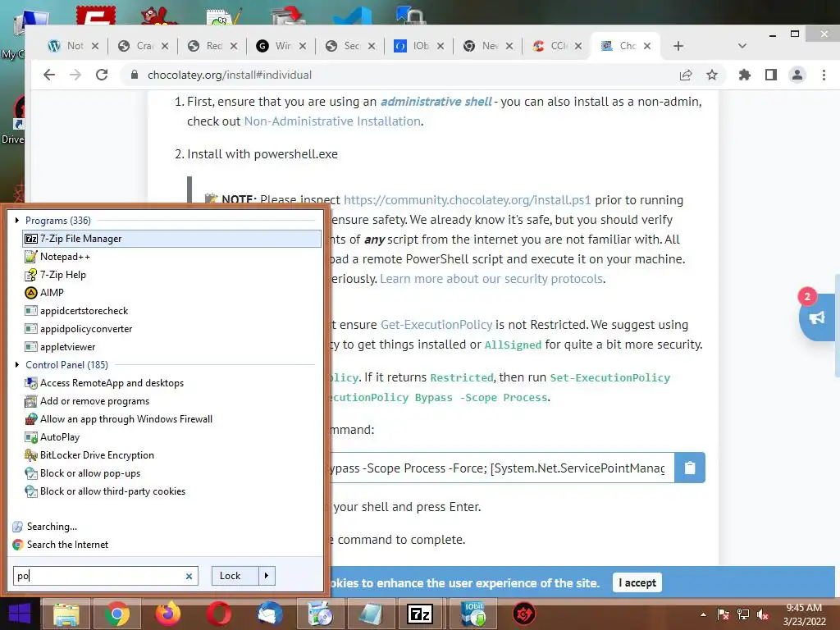This screenshot has height=630, width=840.
Task: Open File Explorer from taskbar
Action: point(66,614)
